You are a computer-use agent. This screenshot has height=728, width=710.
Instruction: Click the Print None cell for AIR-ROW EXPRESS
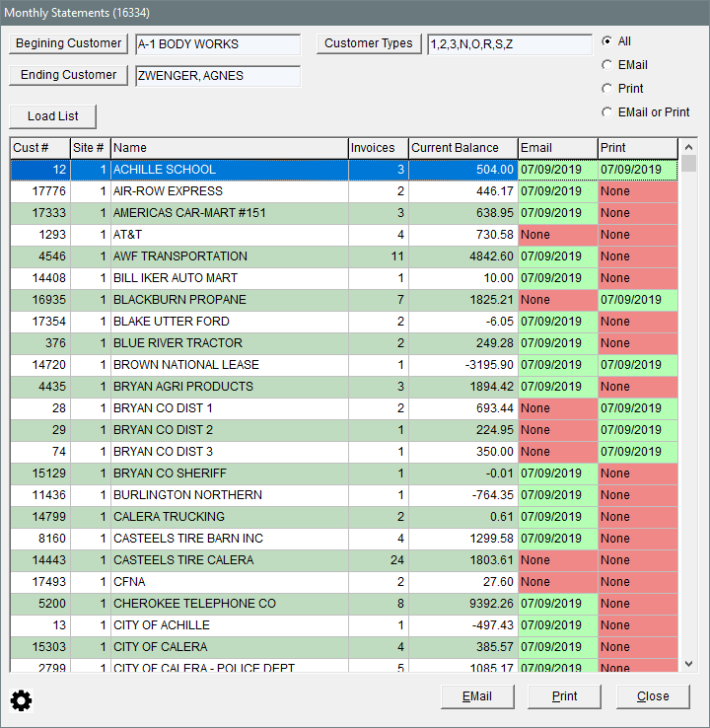[x=638, y=191]
